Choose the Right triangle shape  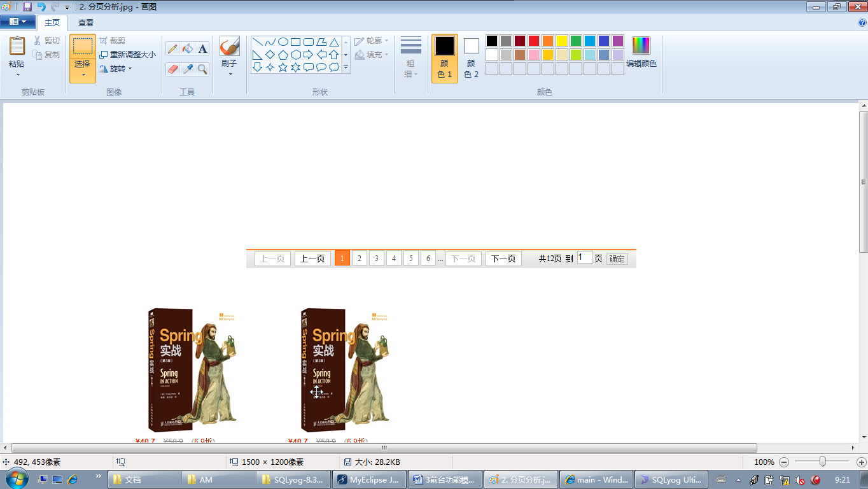click(258, 55)
